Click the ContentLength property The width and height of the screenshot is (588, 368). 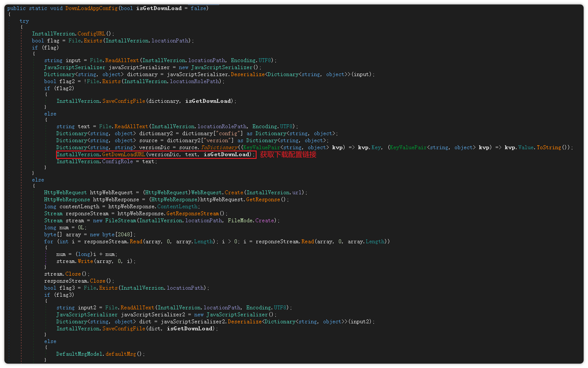pyautogui.click(x=178, y=207)
